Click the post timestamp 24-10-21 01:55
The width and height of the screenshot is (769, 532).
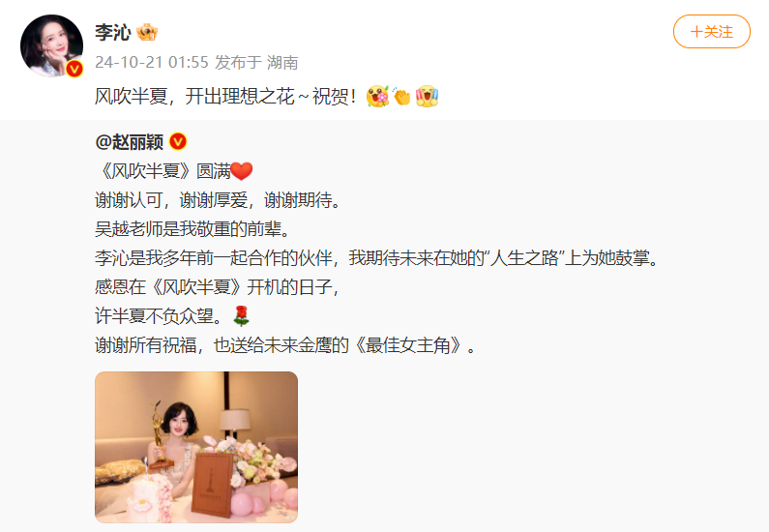pos(152,62)
